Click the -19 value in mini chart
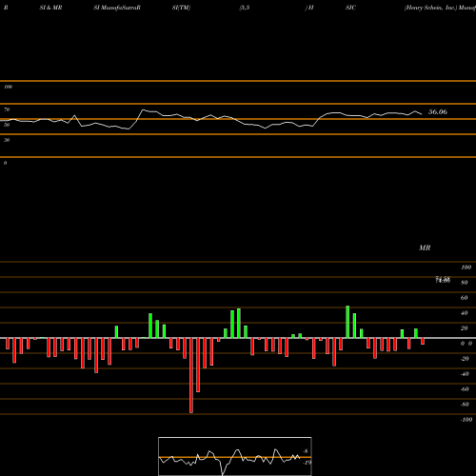 click(307, 463)
